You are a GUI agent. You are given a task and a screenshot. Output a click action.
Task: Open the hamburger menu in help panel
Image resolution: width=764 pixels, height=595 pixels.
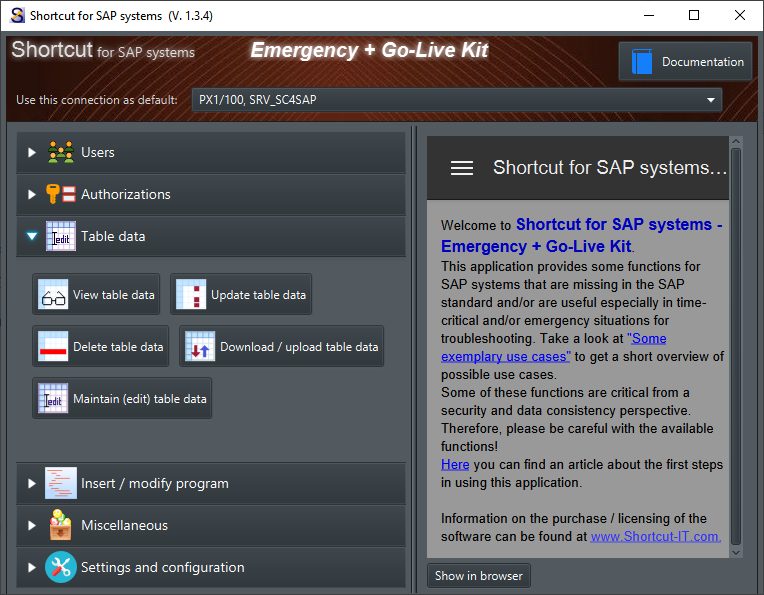click(462, 168)
